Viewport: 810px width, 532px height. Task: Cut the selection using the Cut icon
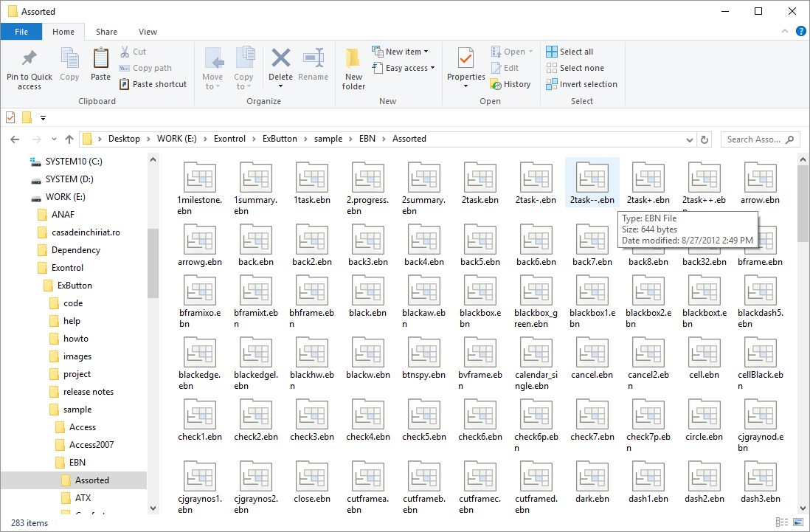coord(133,50)
